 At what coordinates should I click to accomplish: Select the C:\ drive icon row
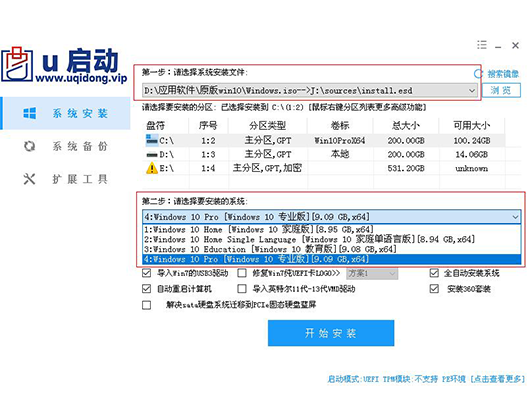(325, 140)
